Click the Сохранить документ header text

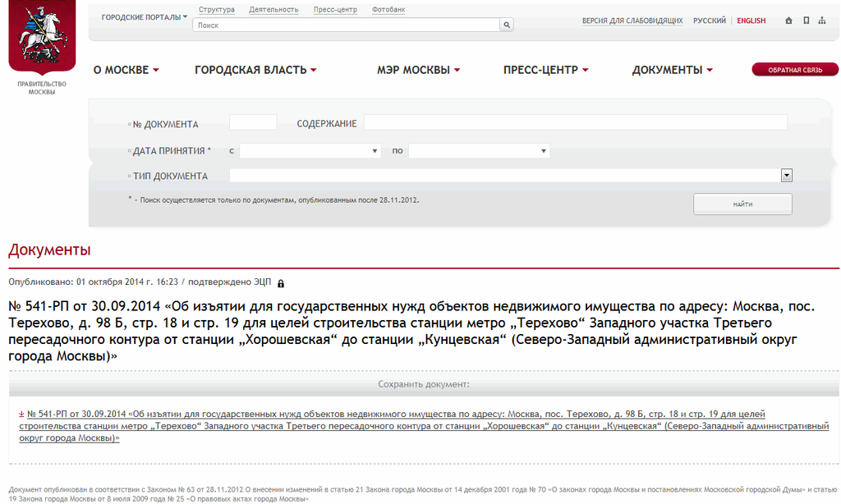pos(424,384)
